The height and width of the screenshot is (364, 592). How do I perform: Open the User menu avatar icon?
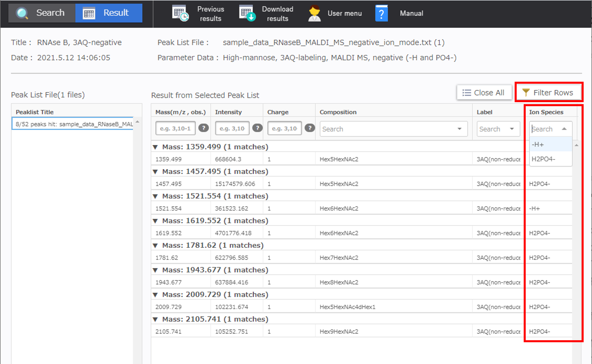(314, 13)
